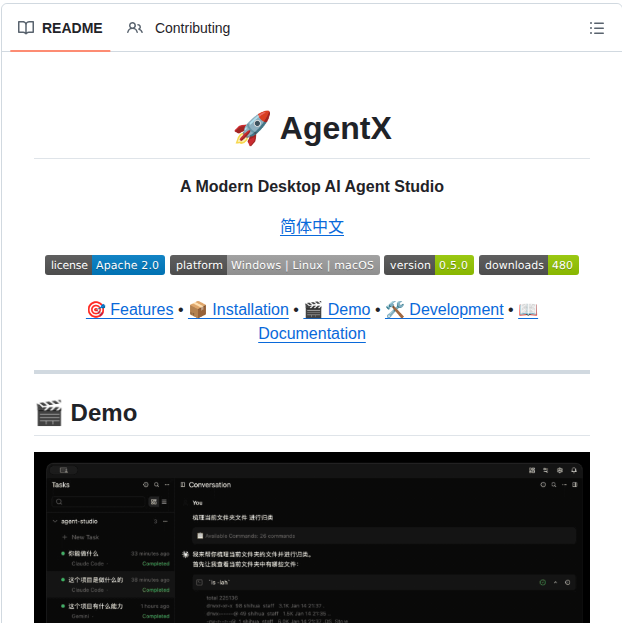Click New Task in the demo screenshot

(x=81, y=537)
